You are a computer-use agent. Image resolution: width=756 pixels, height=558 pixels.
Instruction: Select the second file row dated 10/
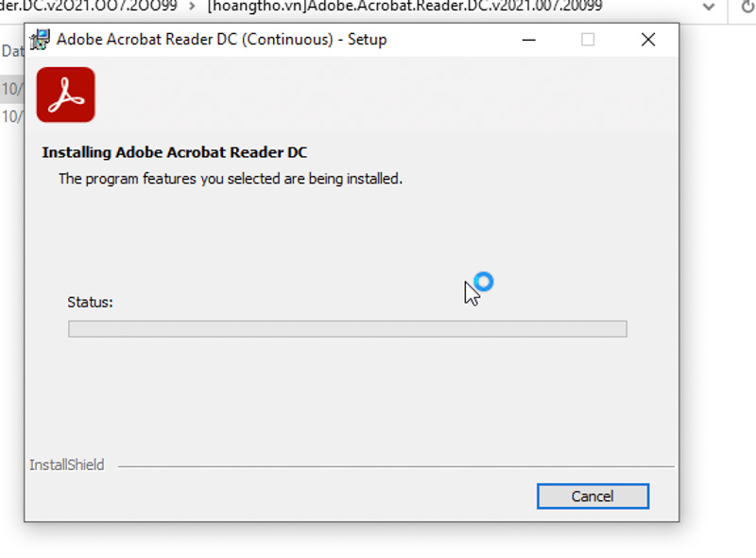[11, 116]
